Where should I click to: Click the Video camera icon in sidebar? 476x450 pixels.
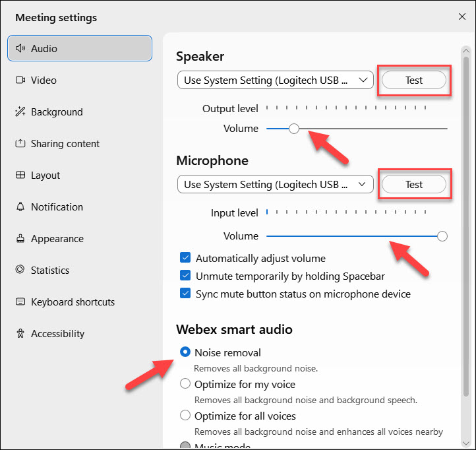[x=20, y=80]
